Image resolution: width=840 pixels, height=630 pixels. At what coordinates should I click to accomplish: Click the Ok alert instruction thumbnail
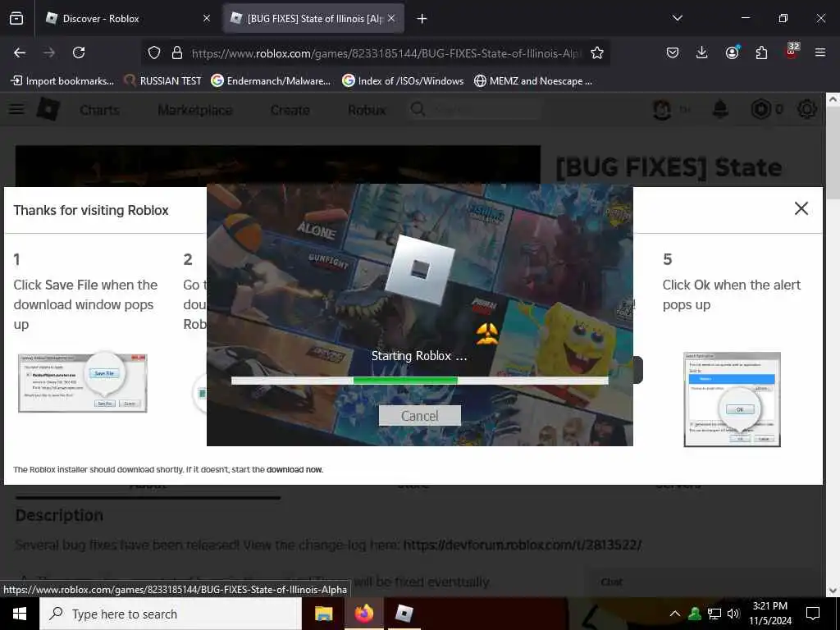click(x=732, y=399)
